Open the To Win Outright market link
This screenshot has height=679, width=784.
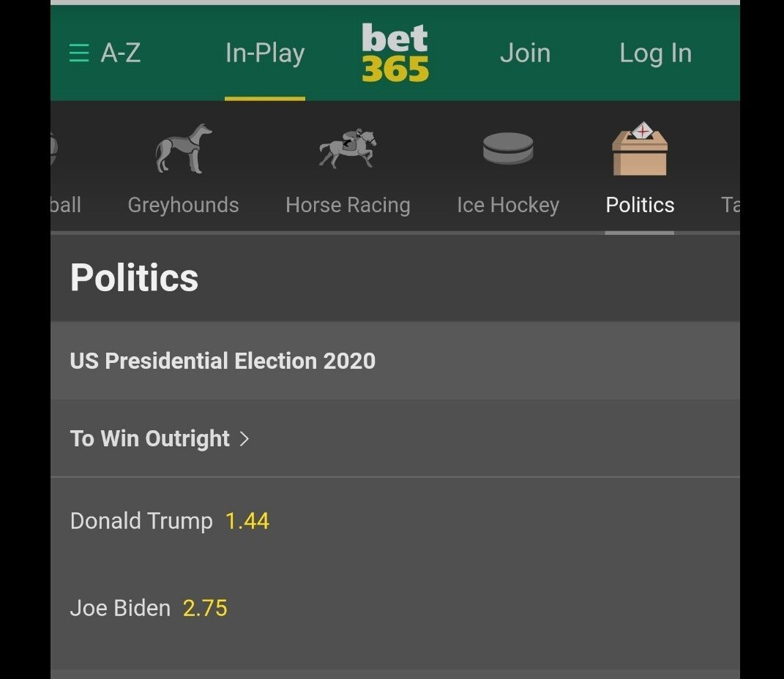(150, 439)
